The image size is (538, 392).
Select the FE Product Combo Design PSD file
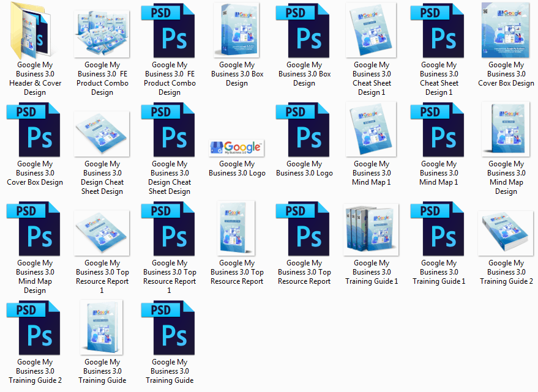pos(170,31)
